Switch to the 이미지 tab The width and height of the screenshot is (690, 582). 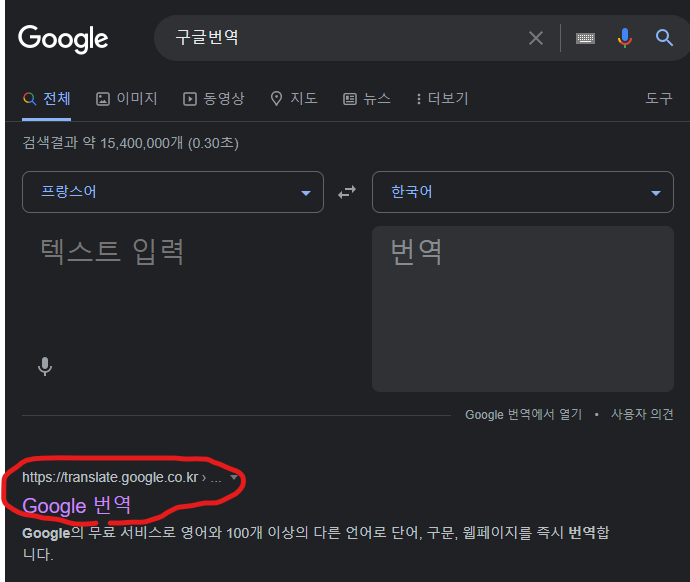pos(127,99)
